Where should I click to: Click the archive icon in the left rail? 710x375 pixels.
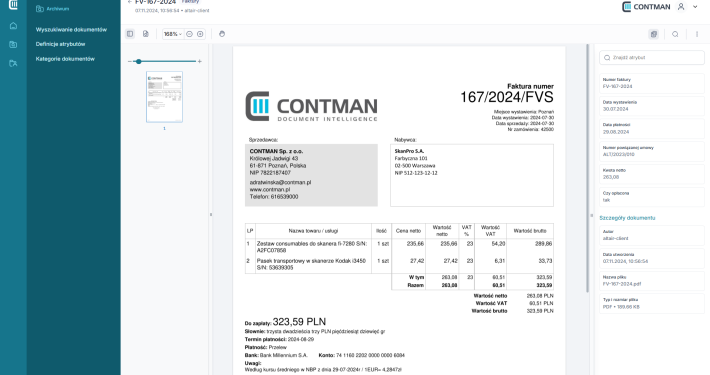[13, 44]
